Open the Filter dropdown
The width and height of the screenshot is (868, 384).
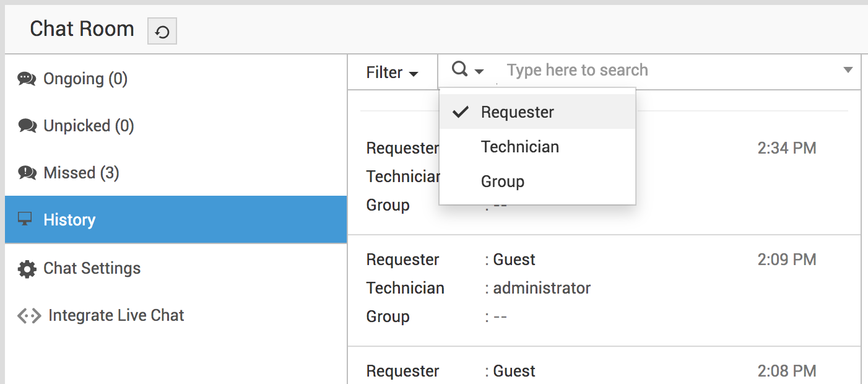(392, 72)
